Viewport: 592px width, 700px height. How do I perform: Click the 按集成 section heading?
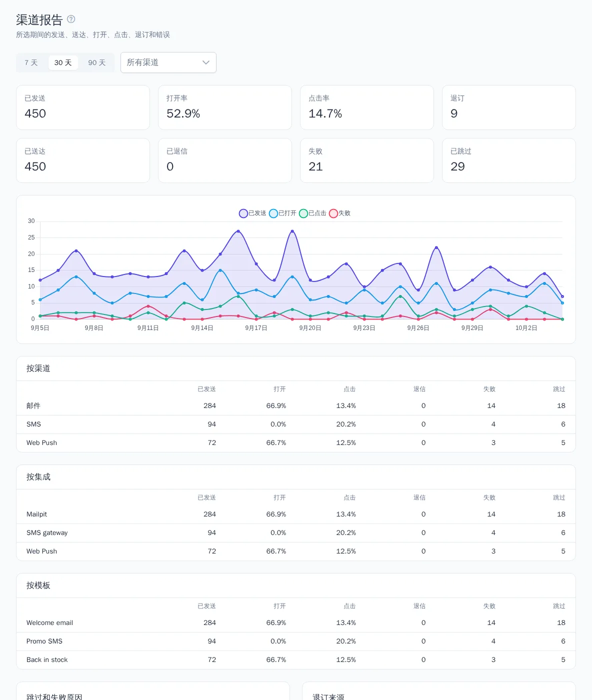click(x=38, y=477)
